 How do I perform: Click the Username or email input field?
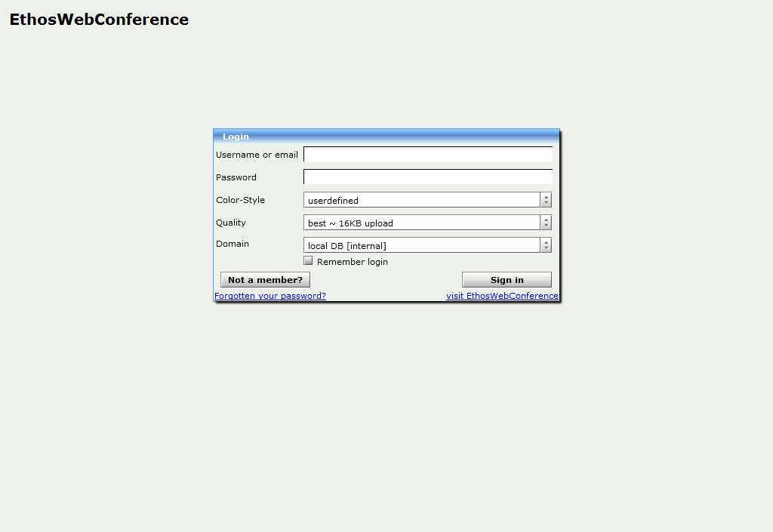[x=427, y=155]
